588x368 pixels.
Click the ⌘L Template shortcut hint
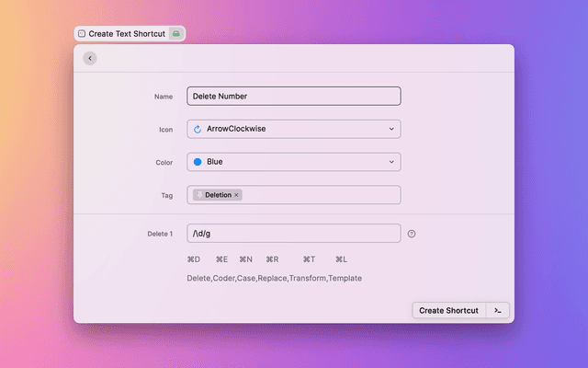341,259
